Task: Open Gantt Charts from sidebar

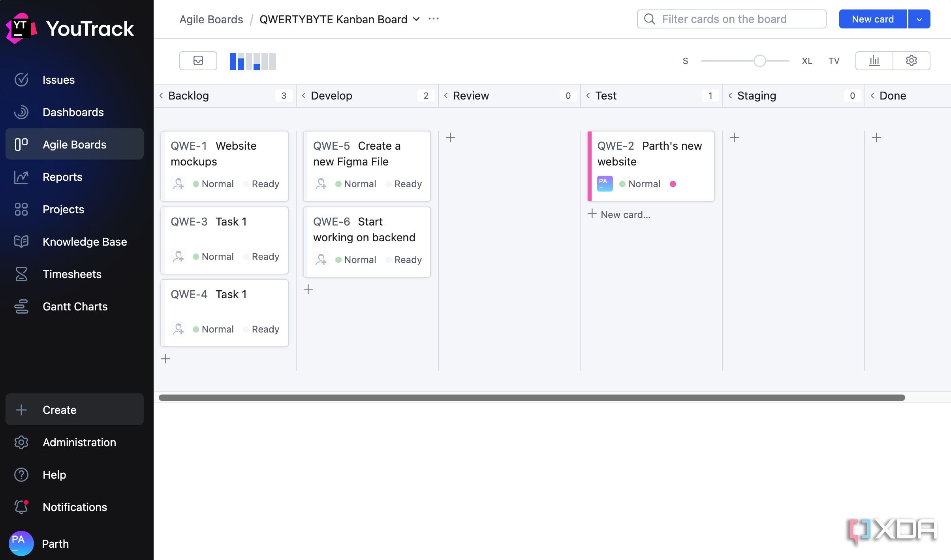Action: click(x=75, y=306)
